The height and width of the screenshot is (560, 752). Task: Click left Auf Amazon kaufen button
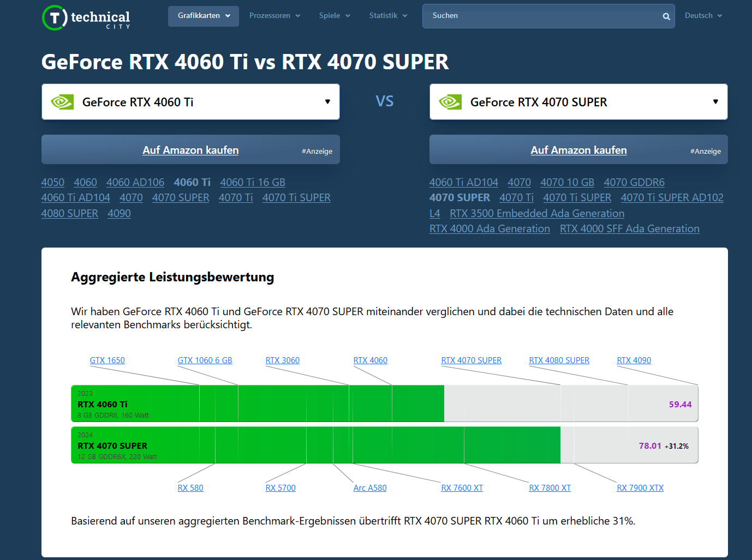click(190, 149)
